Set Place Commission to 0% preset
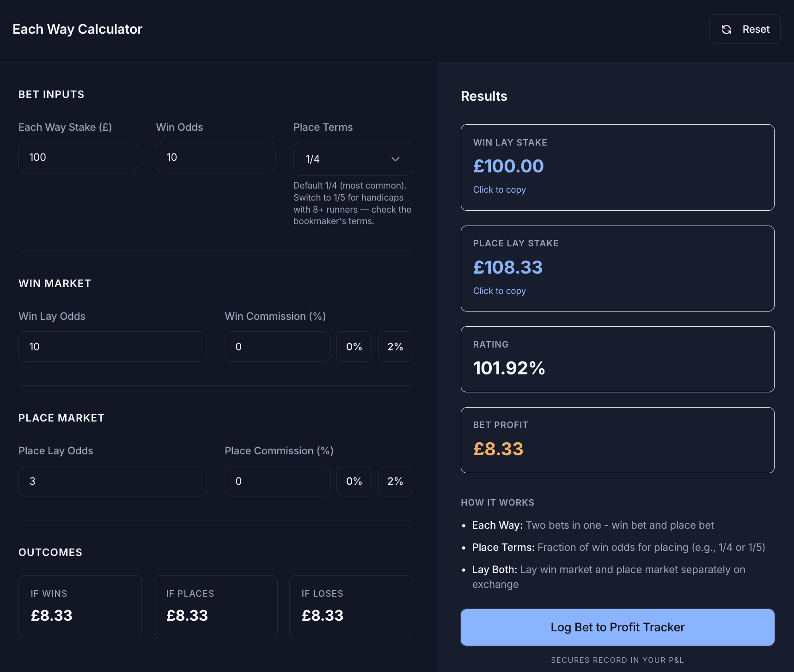The image size is (794, 672). point(354,481)
